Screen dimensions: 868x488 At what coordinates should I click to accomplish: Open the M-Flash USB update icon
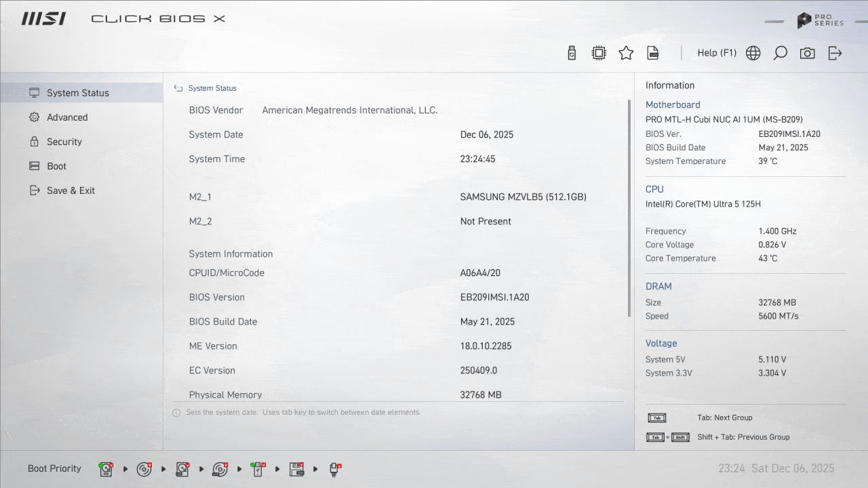pos(572,53)
